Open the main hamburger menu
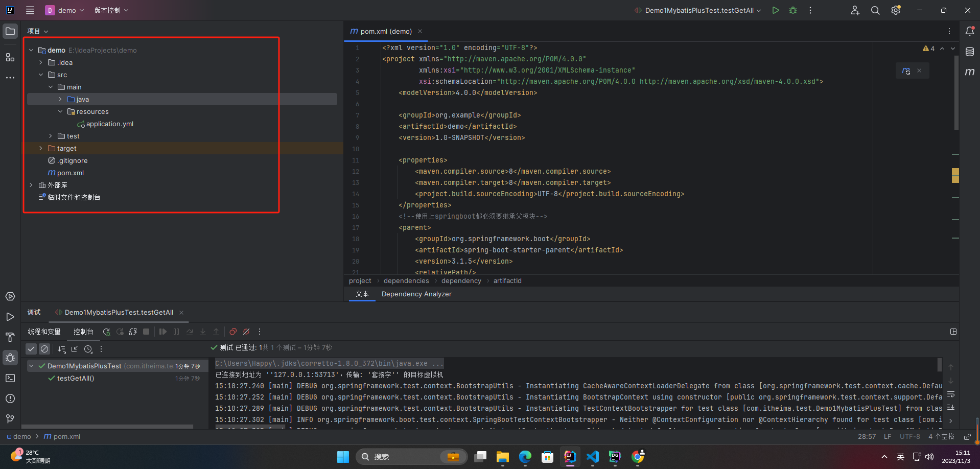 coord(30,10)
